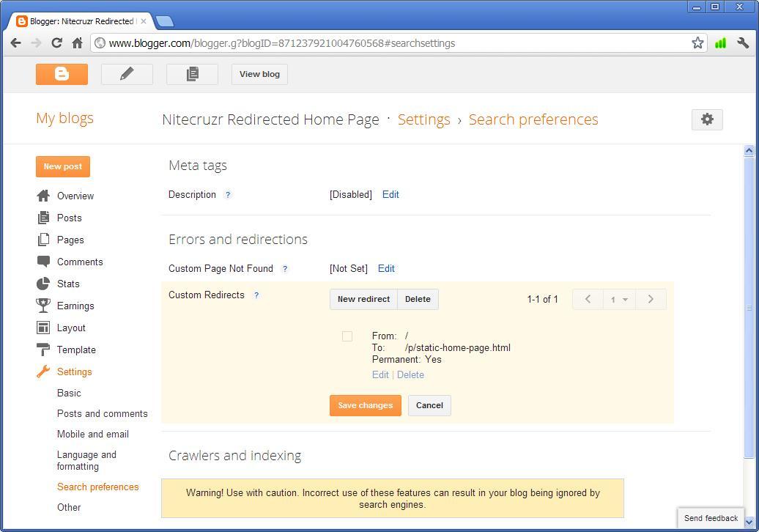Screen dimensions: 759x532
Task: Open blog options with the top-right gear icon
Action: 706,119
